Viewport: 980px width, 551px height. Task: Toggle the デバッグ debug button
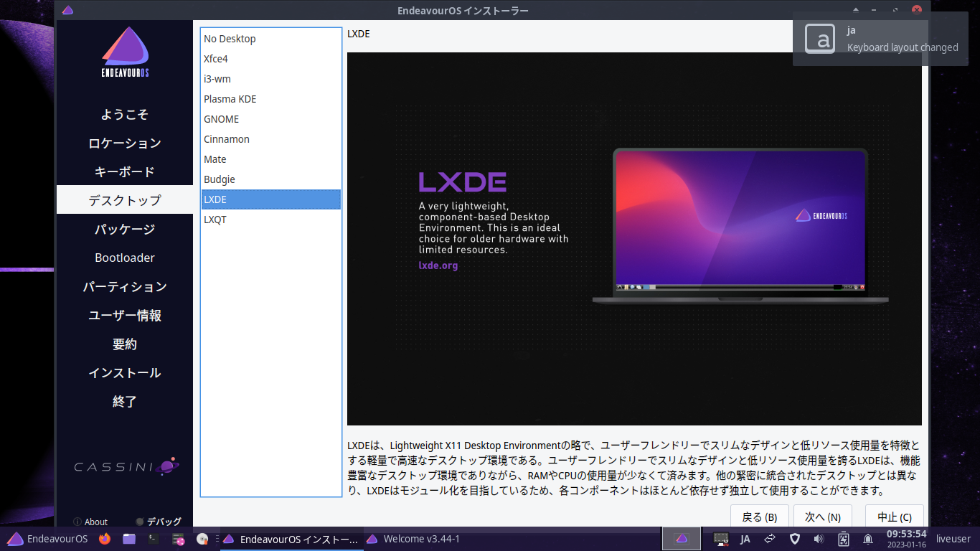pos(159,522)
